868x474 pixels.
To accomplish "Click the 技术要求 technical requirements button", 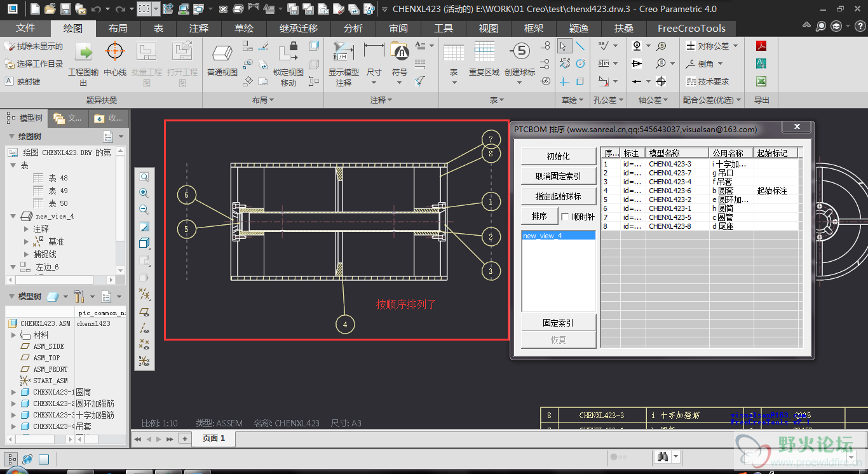I will point(708,81).
